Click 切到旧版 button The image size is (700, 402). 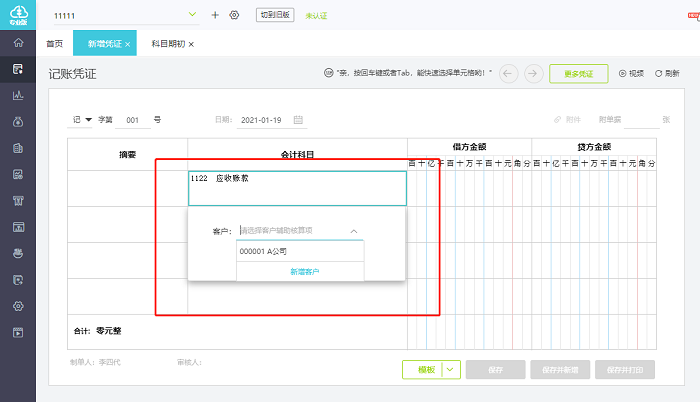275,15
